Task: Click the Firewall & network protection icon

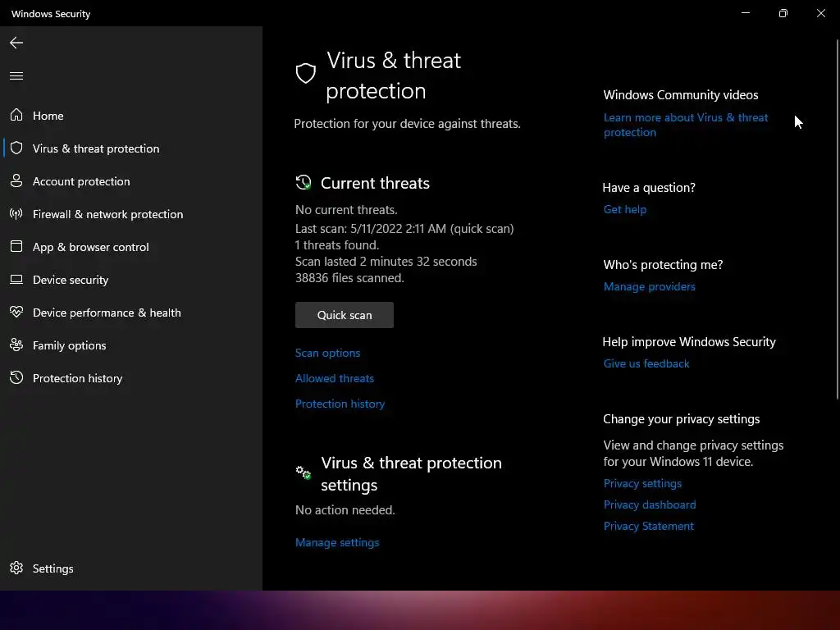Action: tap(16, 214)
